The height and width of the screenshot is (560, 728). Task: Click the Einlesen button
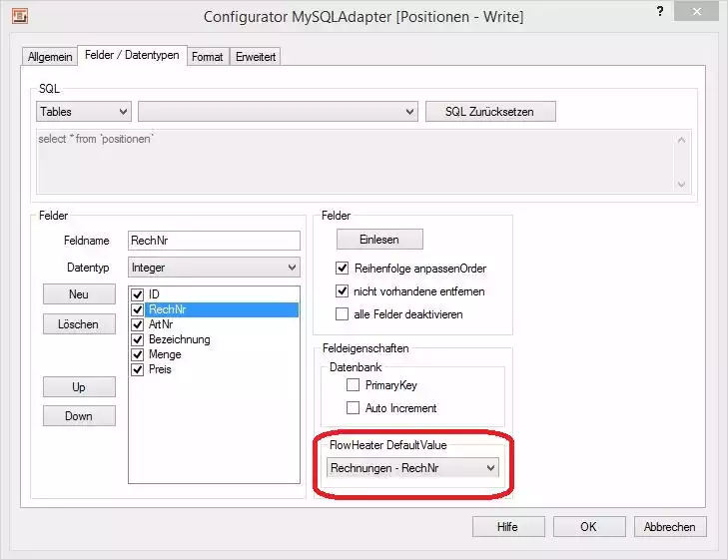pos(378,240)
